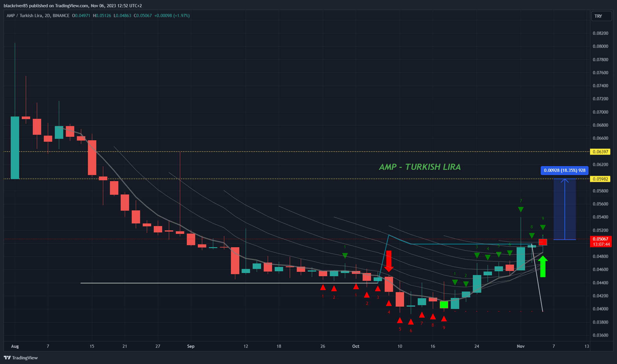
Task: Click the red sequential count label 5
Action: (400, 329)
